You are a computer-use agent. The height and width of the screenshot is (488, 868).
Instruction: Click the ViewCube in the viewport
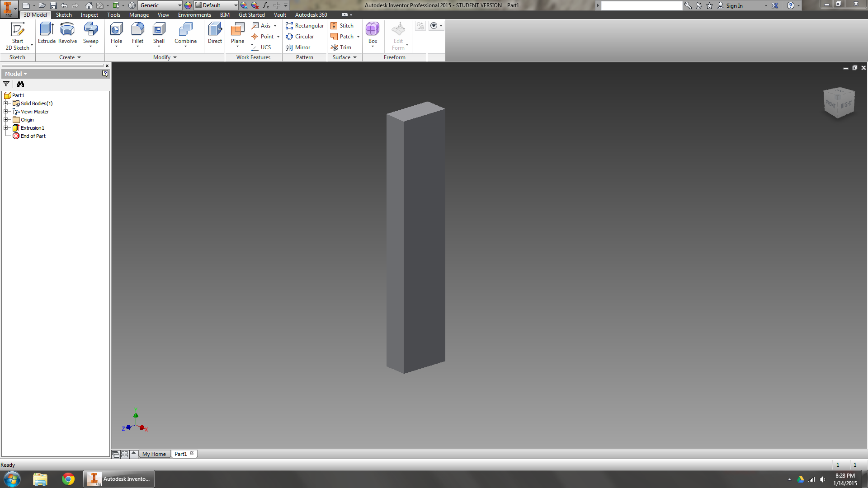click(x=839, y=103)
